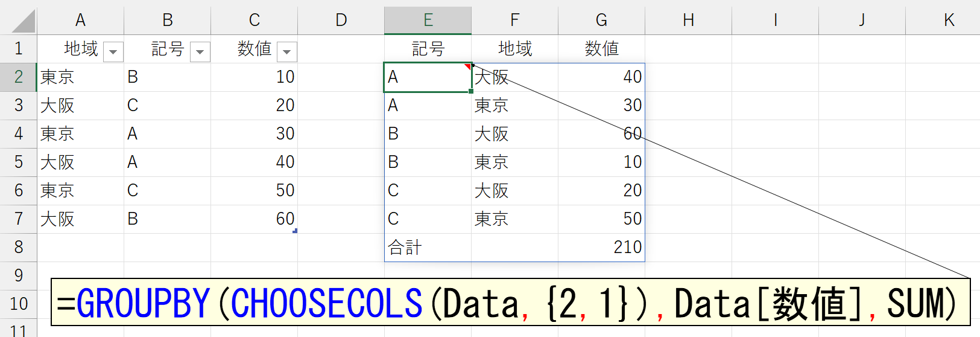Select row 3 header

19,106
